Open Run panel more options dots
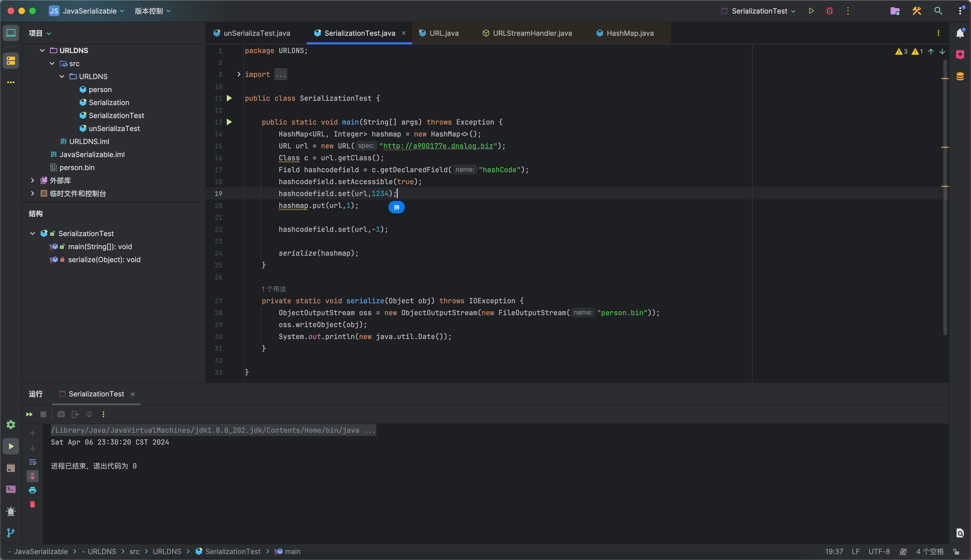971x560 pixels. pos(103,414)
